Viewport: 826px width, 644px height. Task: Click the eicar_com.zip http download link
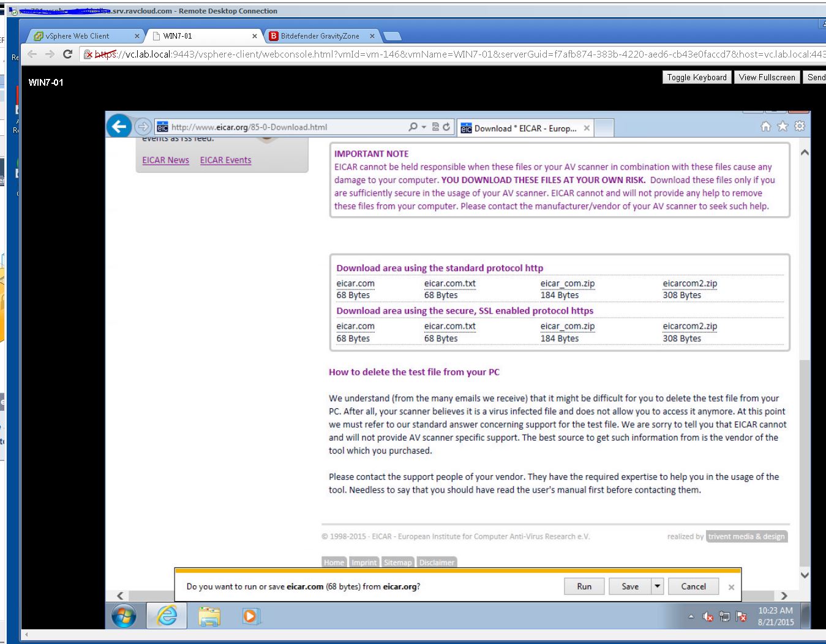point(567,283)
